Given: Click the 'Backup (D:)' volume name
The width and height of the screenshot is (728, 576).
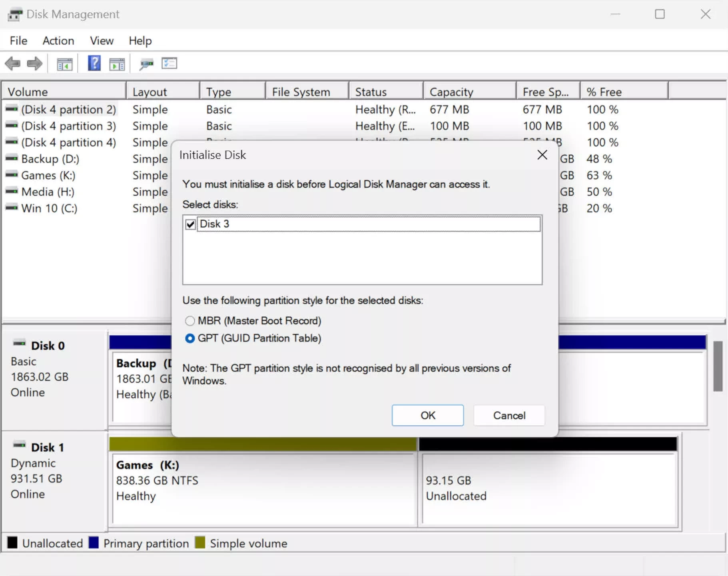Looking at the screenshot, I should [50, 159].
